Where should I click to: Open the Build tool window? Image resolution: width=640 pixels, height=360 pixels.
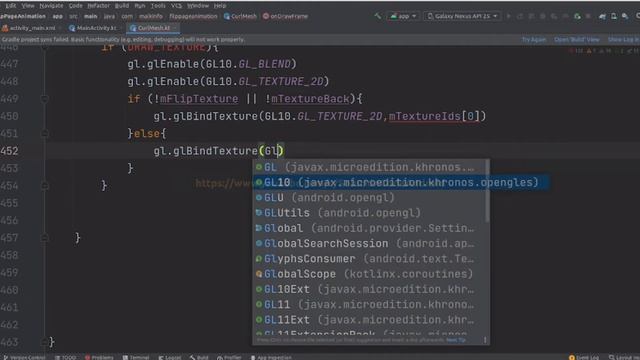[x=199, y=357]
